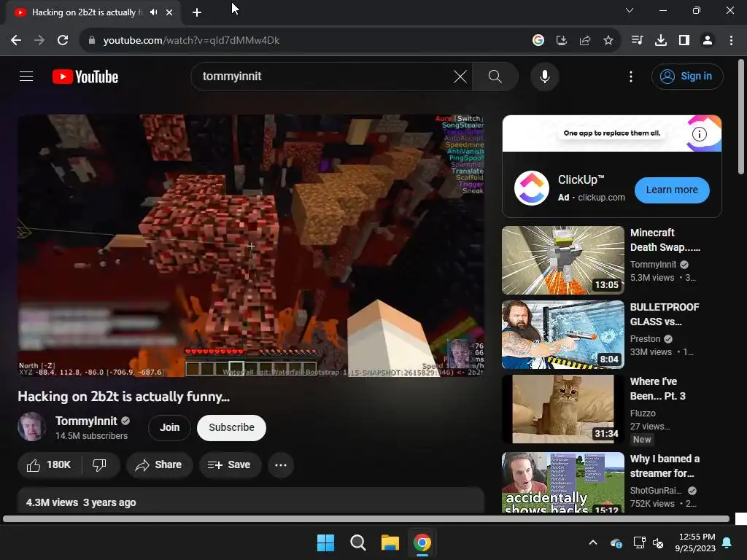
Task: Open Windows taskbar search
Action: coord(357,542)
